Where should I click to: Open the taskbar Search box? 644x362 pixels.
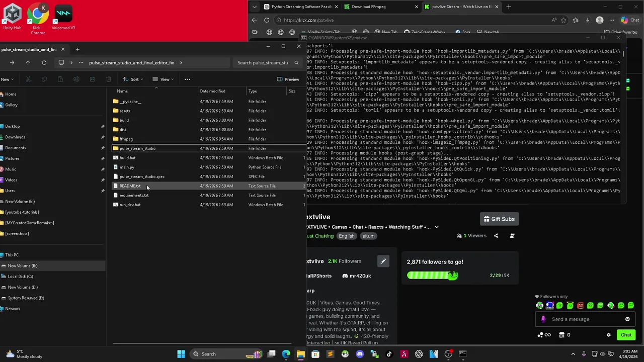(x=227, y=354)
